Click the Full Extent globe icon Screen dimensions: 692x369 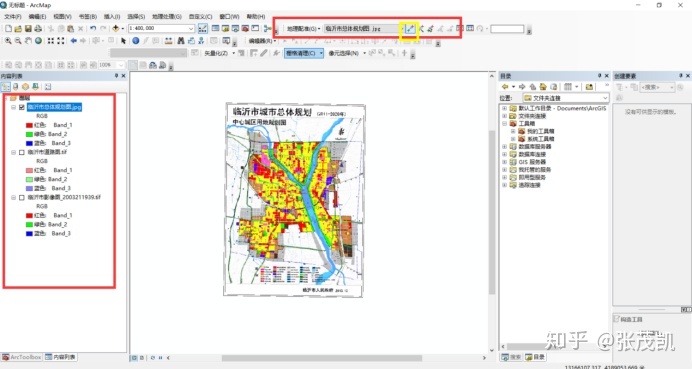click(x=38, y=41)
